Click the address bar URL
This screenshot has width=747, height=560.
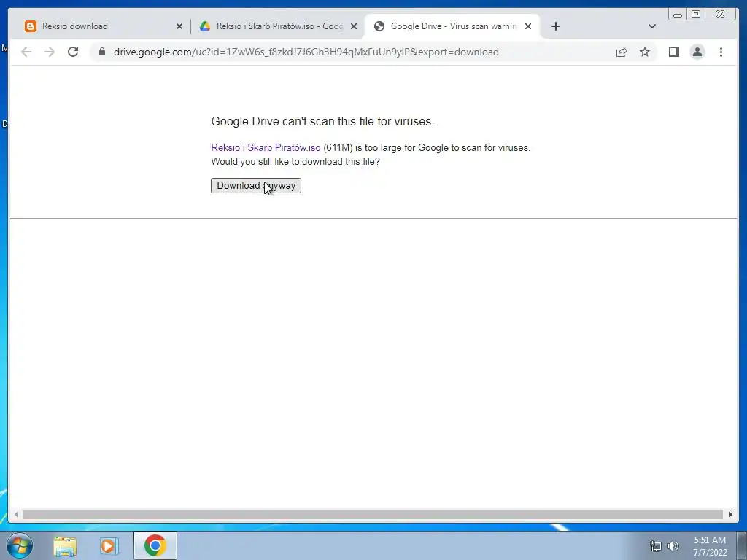click(x=306, y=52)
